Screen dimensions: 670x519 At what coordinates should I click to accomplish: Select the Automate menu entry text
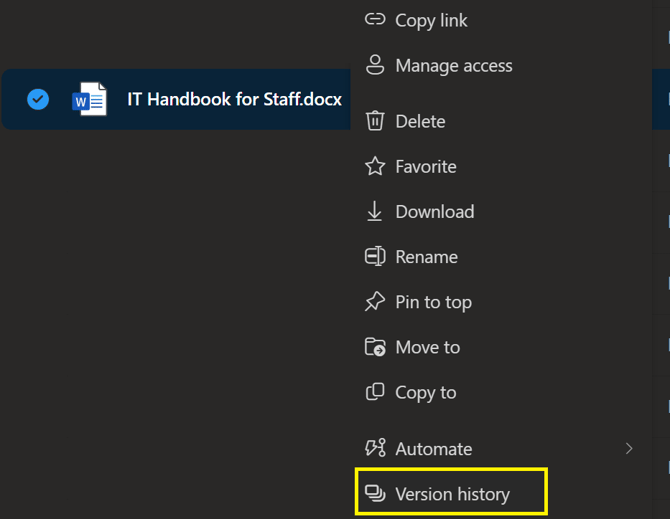click(x=433, y=449)
